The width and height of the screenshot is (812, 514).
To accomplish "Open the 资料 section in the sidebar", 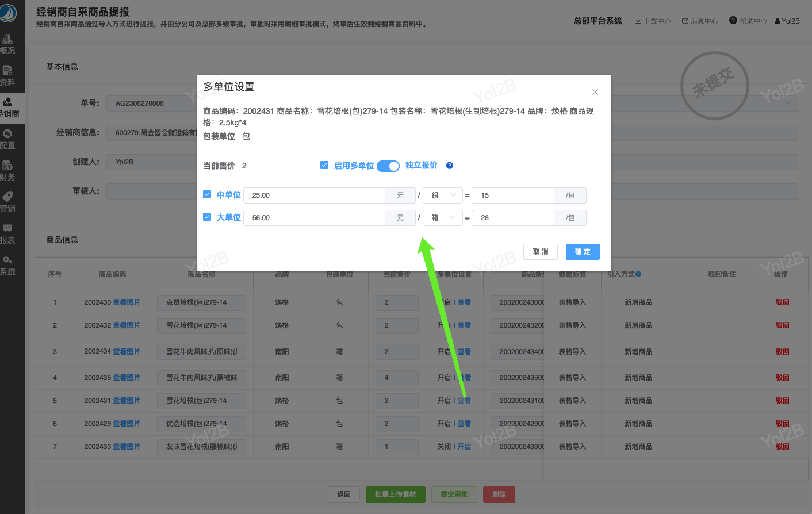I will click(x=8, y=76).
